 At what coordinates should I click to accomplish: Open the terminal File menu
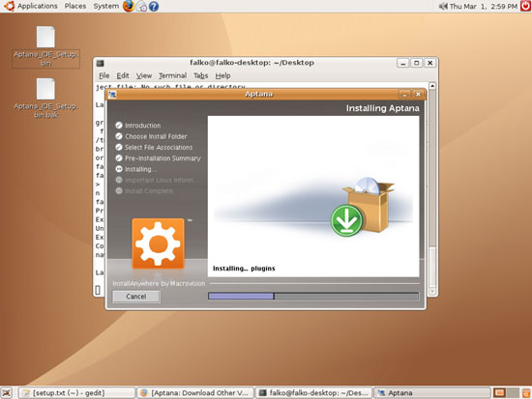point(103,75)
